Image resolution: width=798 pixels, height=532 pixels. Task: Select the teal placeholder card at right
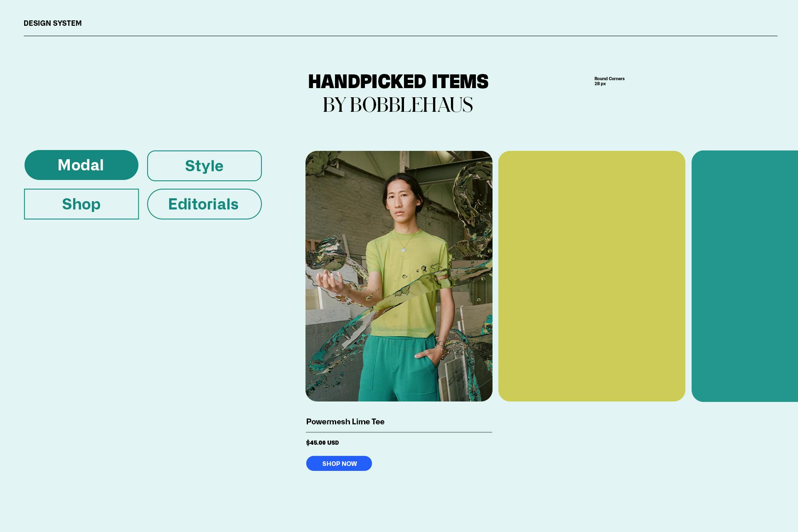click(x=745, y=276)
